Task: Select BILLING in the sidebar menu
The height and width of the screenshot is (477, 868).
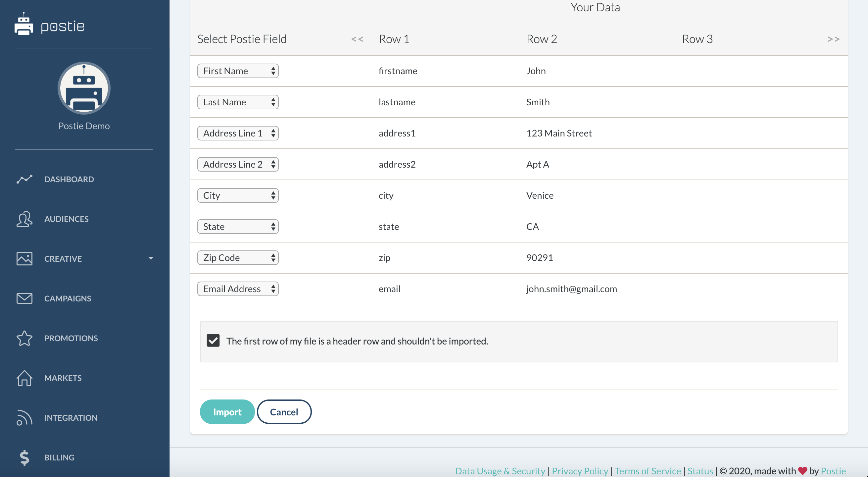Action: coord(59,457)
